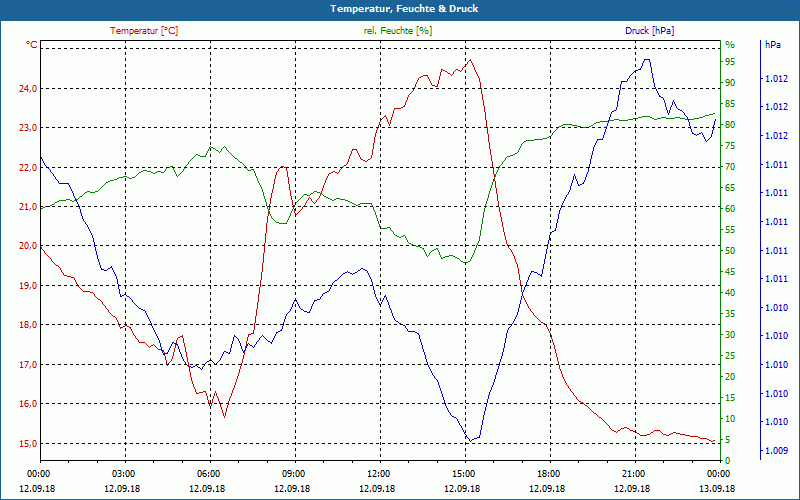Click the 45 humidity axis value
The height and width of the screenshot is (500, 800).
coord(730,272)
